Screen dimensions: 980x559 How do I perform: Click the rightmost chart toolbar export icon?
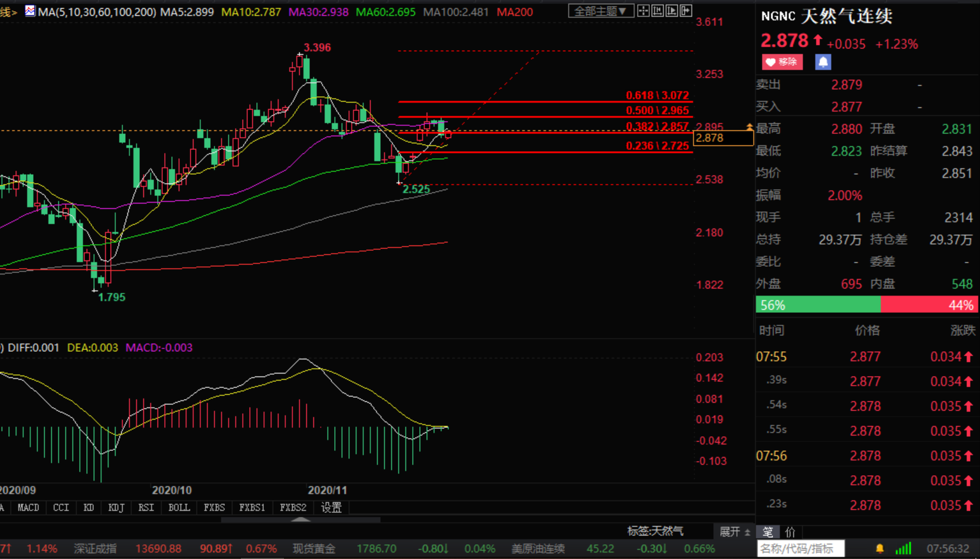[686, 11]
